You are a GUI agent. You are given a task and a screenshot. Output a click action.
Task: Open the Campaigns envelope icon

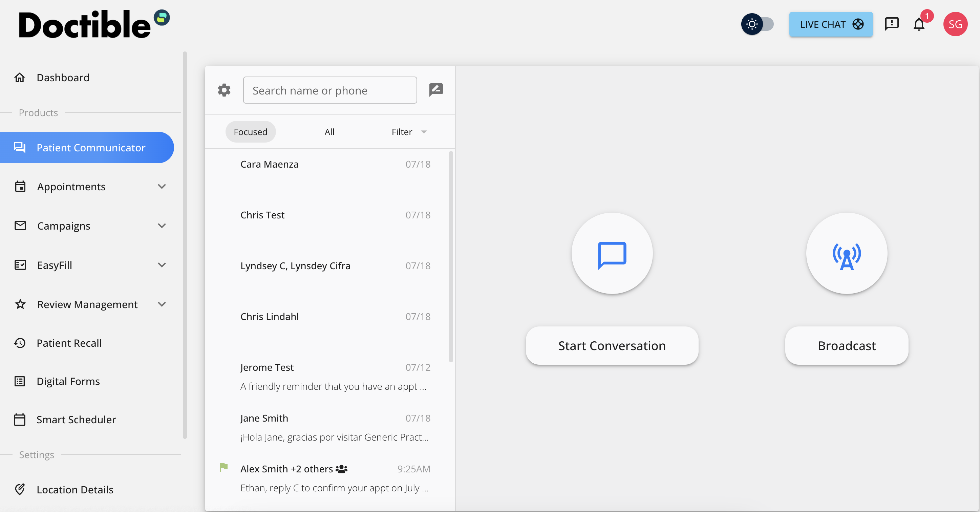pyautogui.click(x=20, y=226)
